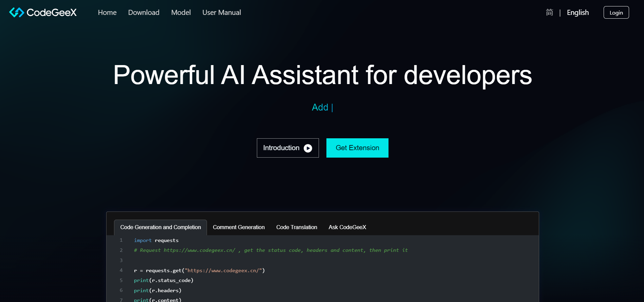
Task: Click the Get Extension button
Action: (x=357, y=148)
